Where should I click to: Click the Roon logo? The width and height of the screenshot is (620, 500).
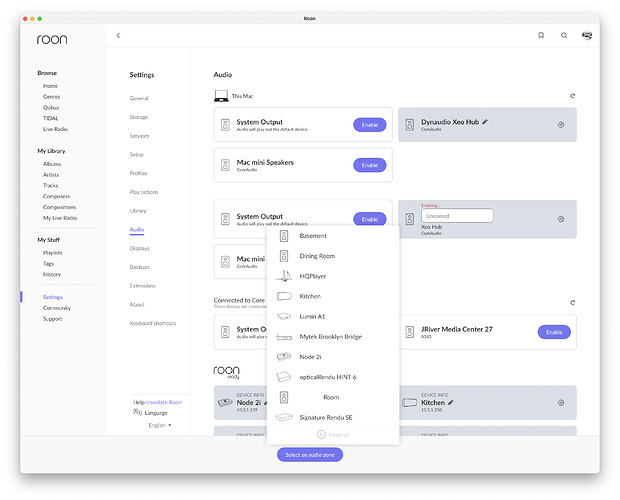[x=52, y=40]
